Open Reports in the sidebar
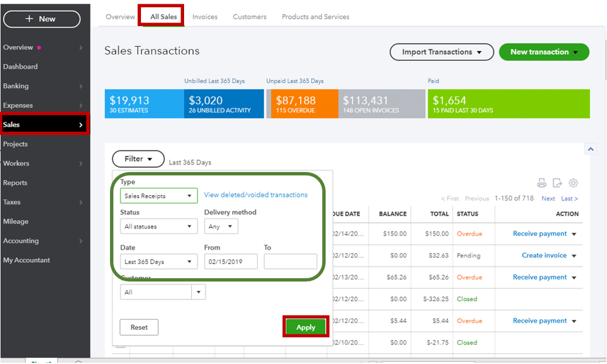 coord(15,183)
